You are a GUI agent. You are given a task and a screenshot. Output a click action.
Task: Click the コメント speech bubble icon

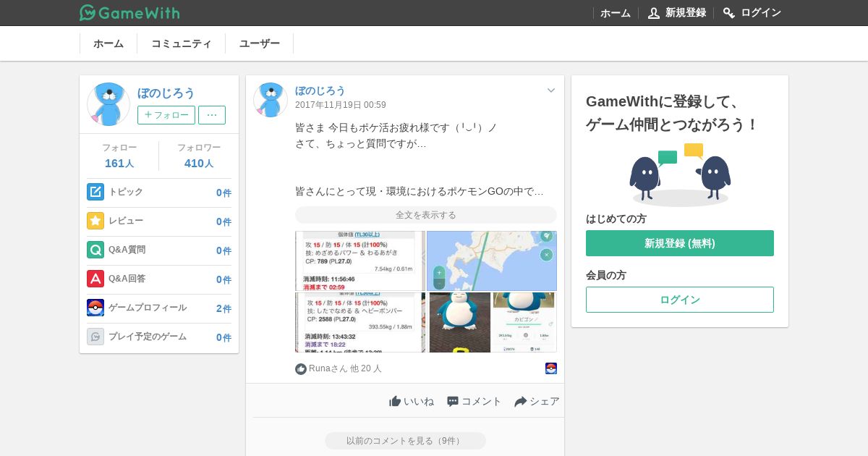pyautogui.click(x=453, y=401)
